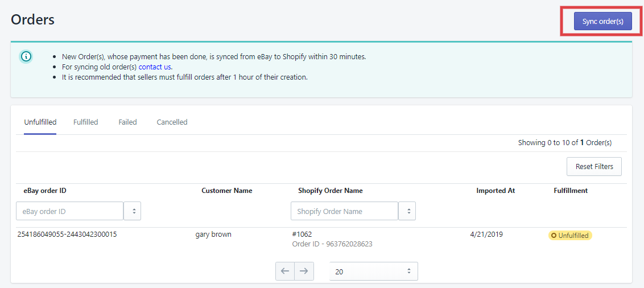Click the Imported At column header
The height and width of the screenshot is (288, 644).
tap(496, 191)
